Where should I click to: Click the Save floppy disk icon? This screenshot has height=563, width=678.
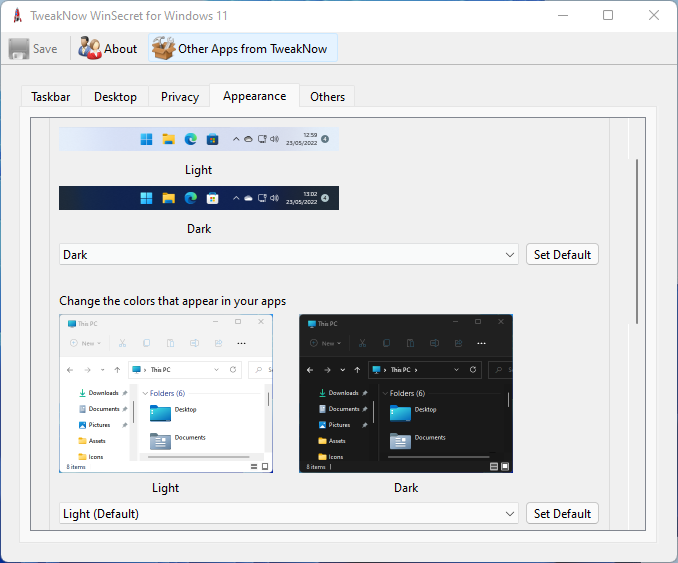click(19, 48)
